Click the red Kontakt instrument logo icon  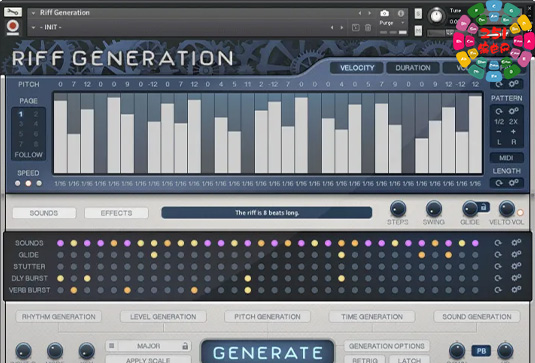click(13, 27)
